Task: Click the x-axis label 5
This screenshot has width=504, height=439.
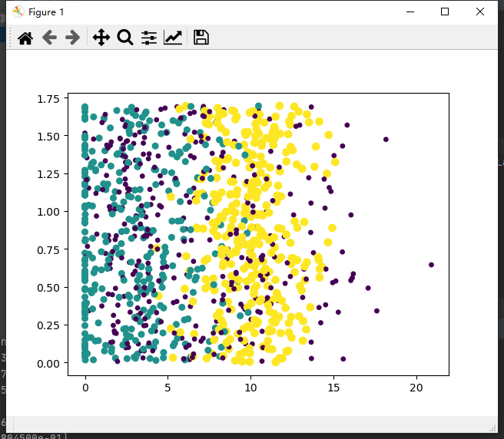Action: 167,388
